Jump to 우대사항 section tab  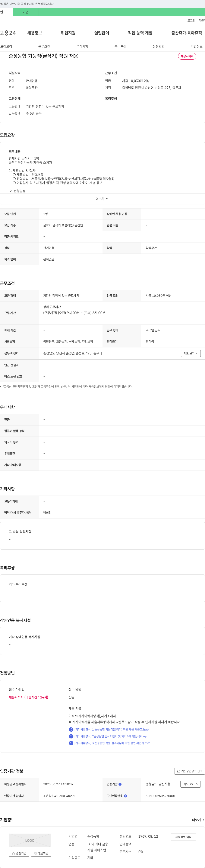click(x=82, y=47)
